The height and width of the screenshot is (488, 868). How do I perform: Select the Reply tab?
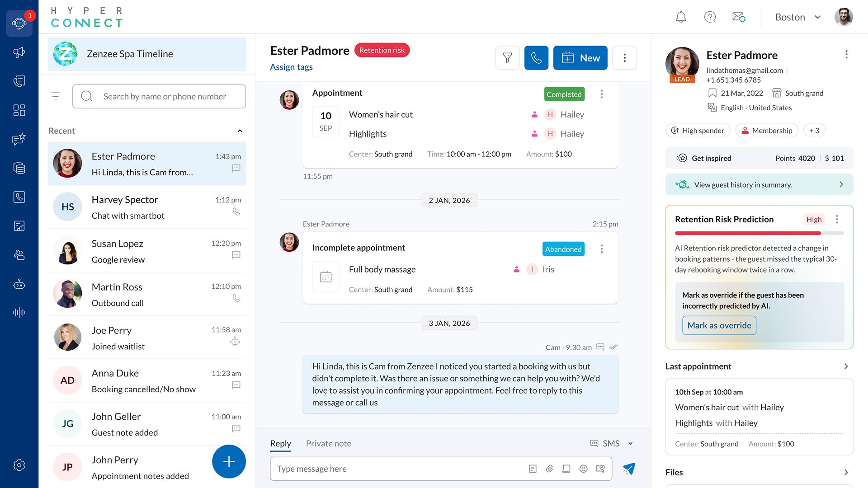pos(280,443)
